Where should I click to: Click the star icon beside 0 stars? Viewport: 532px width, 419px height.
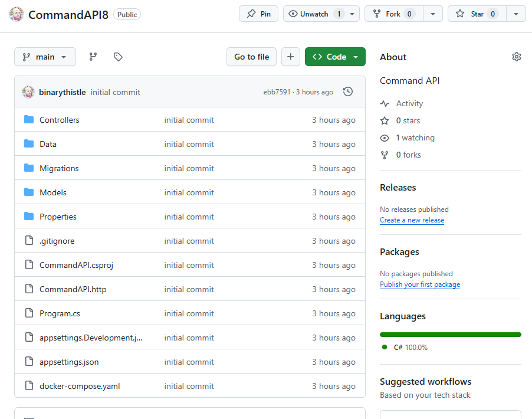click(385, 120)
